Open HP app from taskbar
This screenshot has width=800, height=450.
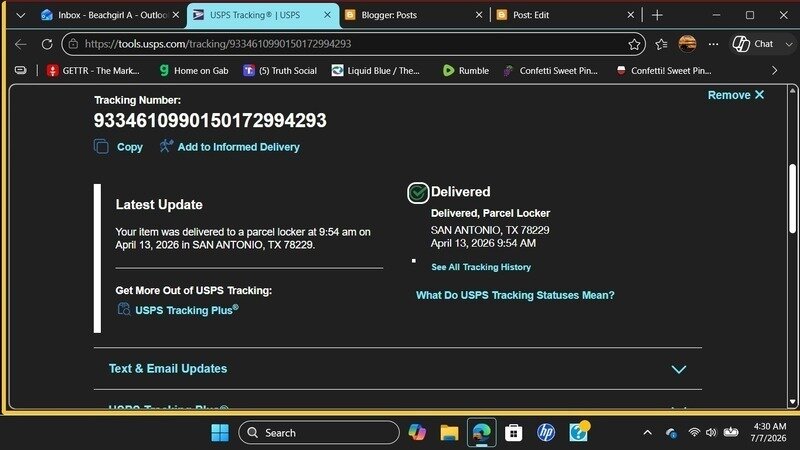(546, 433)
